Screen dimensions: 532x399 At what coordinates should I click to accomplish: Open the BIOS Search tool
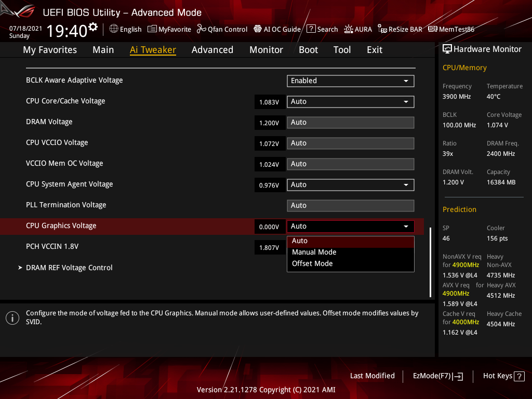[322, 29]
